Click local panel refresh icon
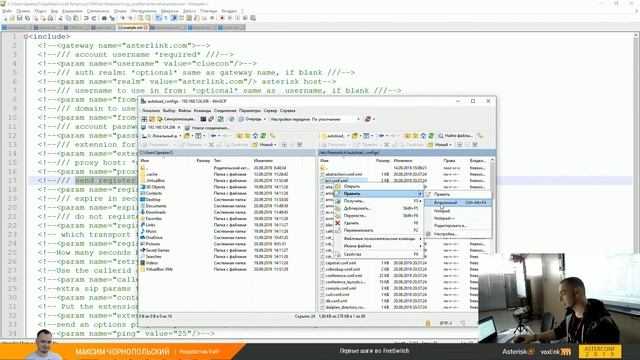640x360 pixels. [x=264, y=136]
